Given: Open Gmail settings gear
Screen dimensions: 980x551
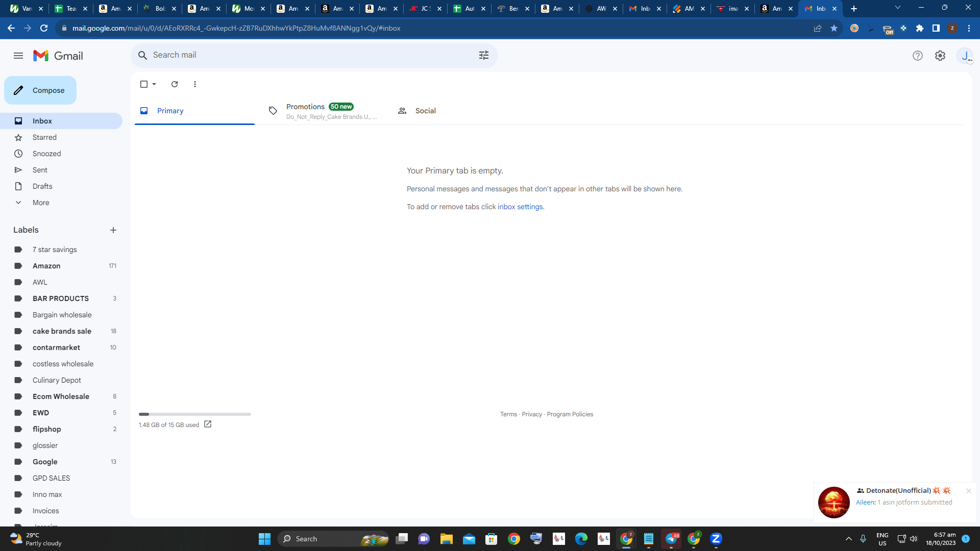Looking at the screenshot, I should 940,56.
